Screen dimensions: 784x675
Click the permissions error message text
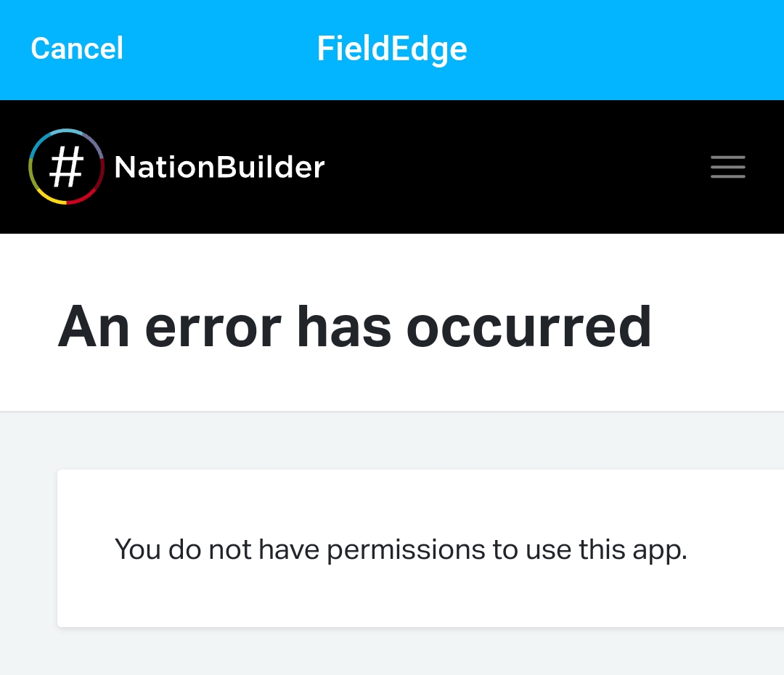pyautogui.click(x=401, y=549)
